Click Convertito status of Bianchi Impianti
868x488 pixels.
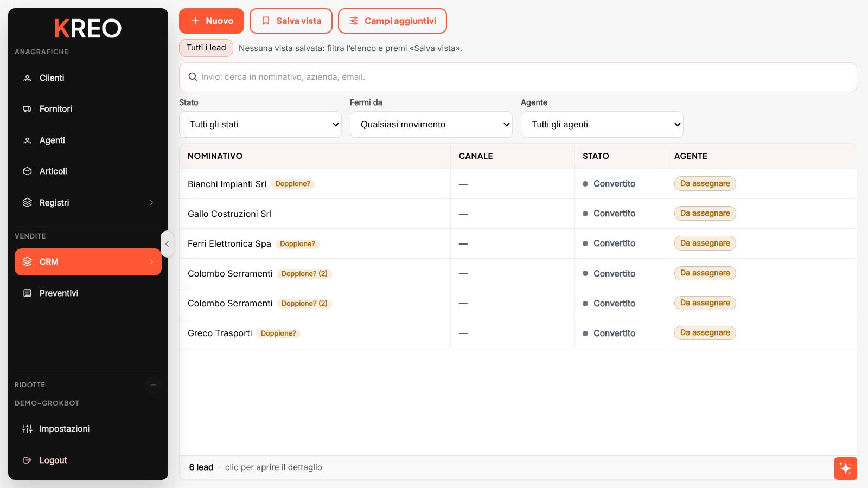[609, 184]
